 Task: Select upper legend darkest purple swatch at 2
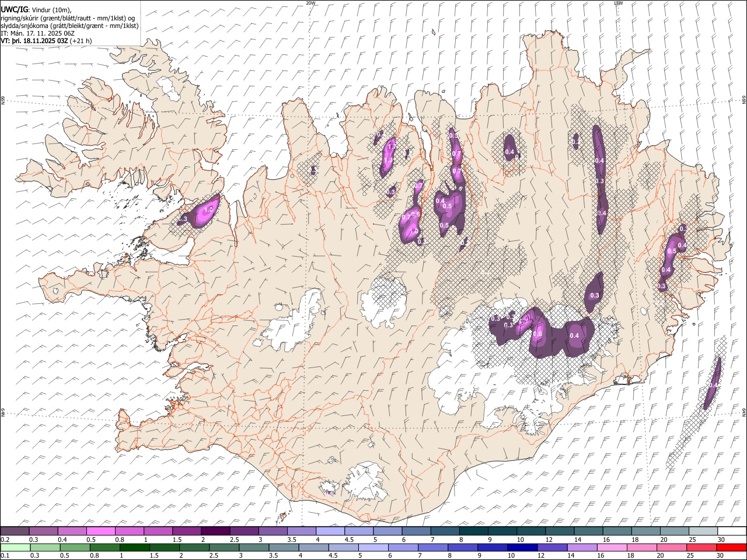point(215,531)
